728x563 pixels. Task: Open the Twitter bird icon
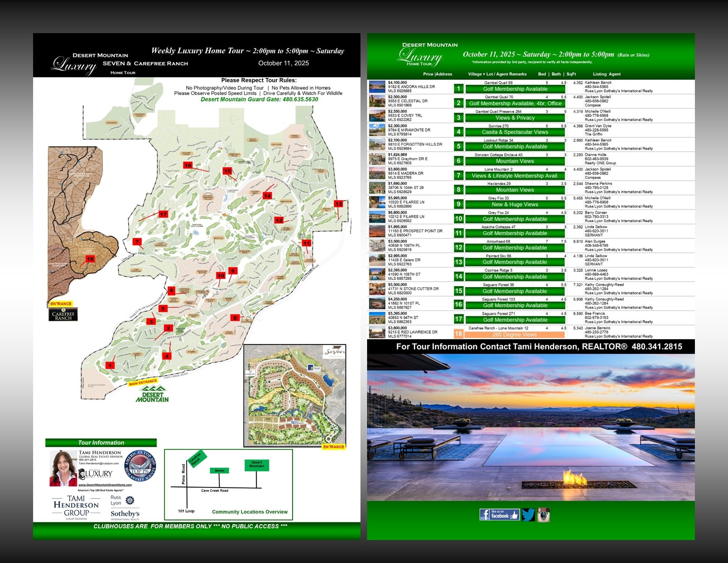tap(528, 515)
